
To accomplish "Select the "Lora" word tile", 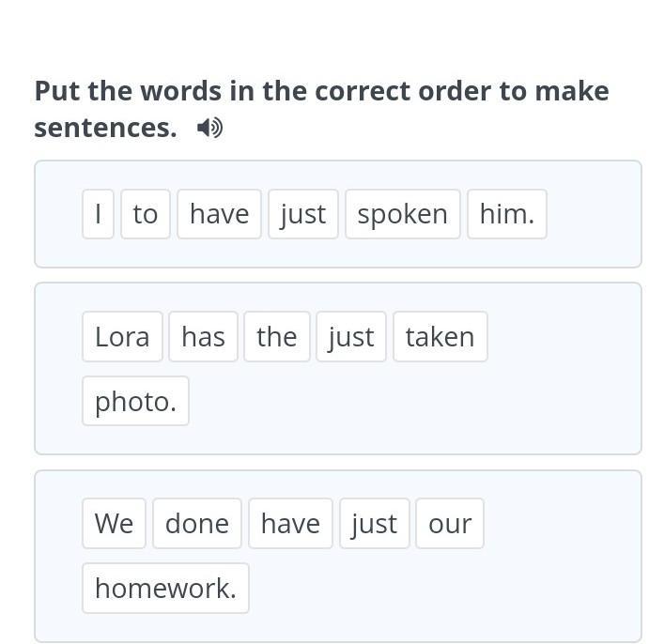I will pos(122,336).
